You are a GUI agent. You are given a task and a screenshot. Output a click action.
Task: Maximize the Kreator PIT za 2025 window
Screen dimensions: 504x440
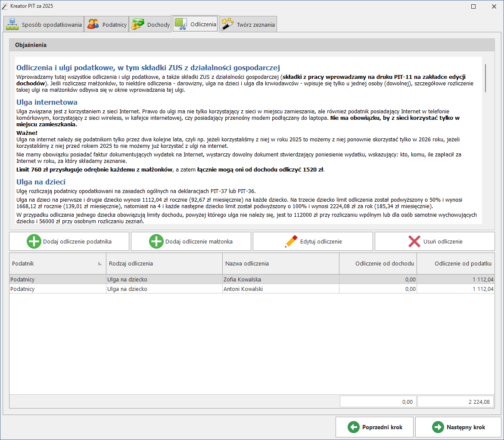click(473, 6)
